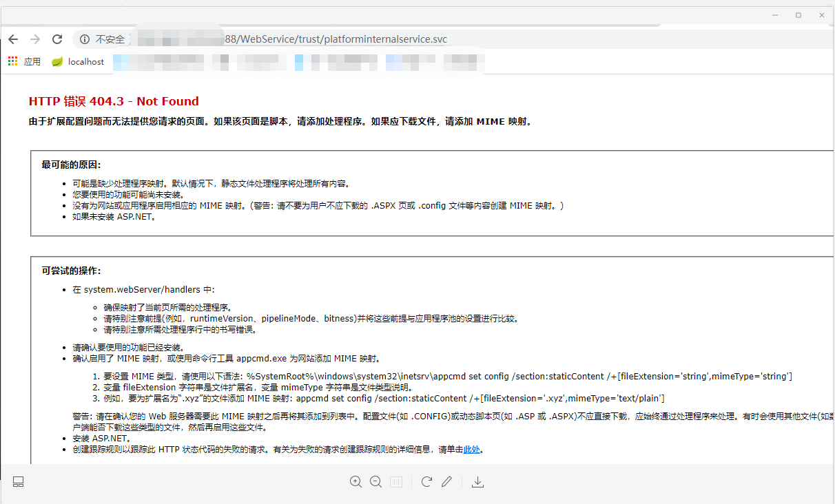Click the Spring leaf bookmark icon

pos(57,61)
